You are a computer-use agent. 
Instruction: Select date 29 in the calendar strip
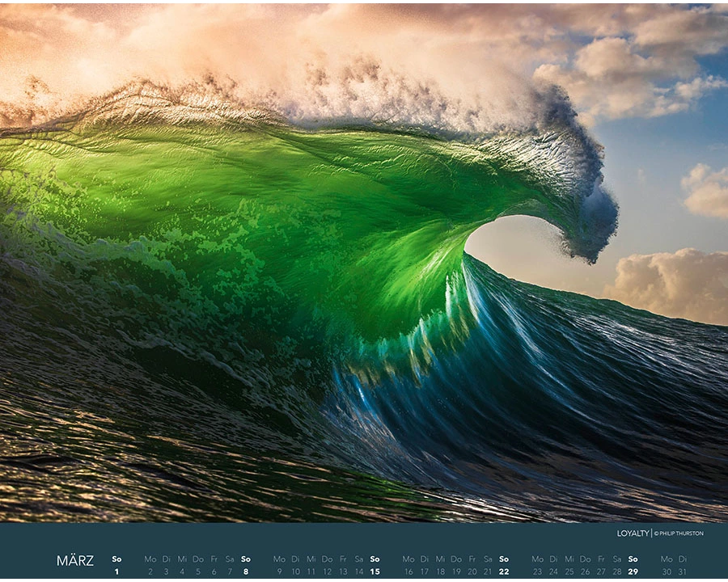633,571
